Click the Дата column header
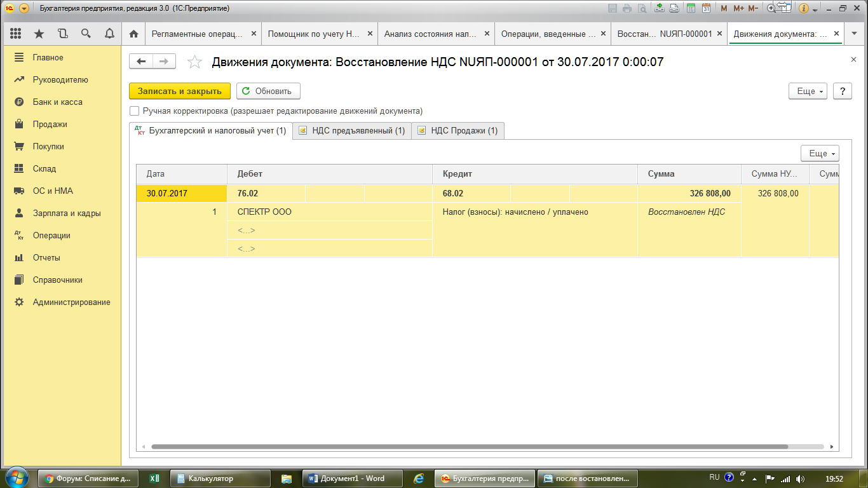Viewport: 868px width, 488px height. (182, 173)
